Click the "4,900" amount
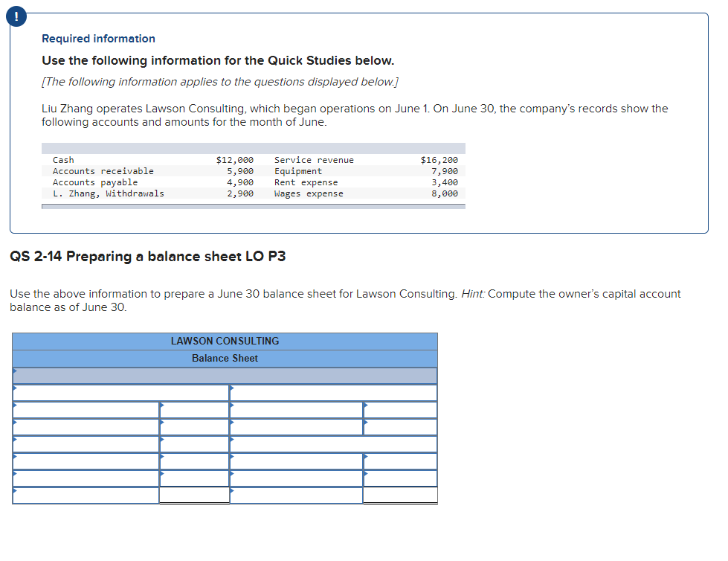This screenshot has height=561, width=728. coord(240,182)
